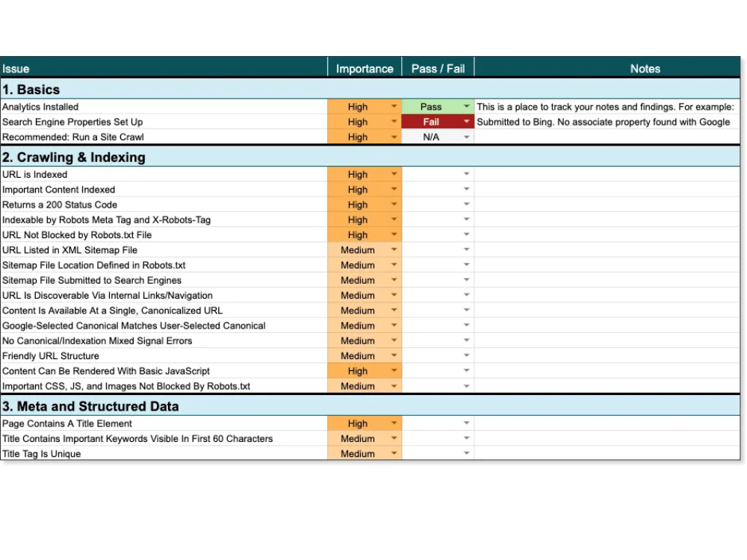The height and width of the screenshot is (560, 747).
Task: Open Importance dropdown for Mixed Signal Errors row
Action: 394,340
